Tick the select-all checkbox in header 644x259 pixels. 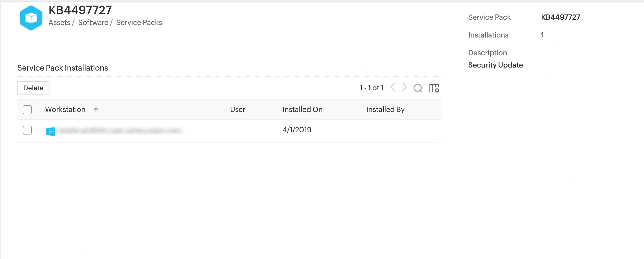(x=27, y=110)
